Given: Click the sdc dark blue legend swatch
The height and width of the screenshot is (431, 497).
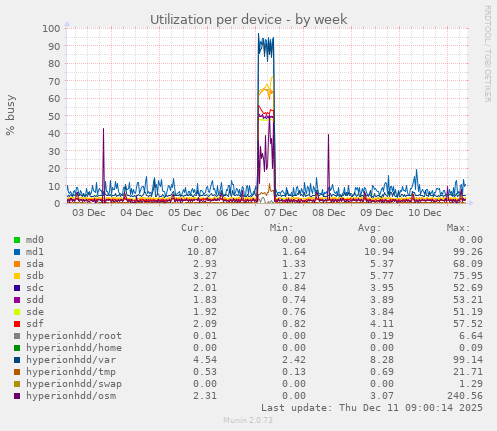Looking at the screenshot, I should coord(17,288).
